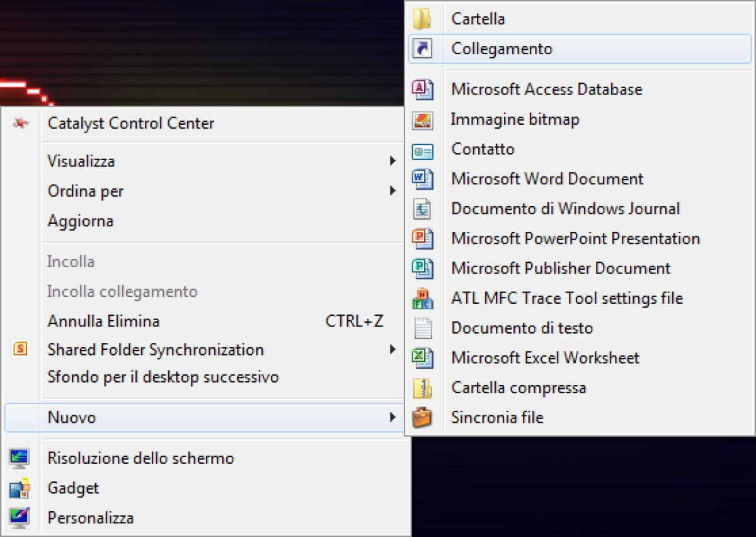Click the Windows Journal document icon

point(423,209)
